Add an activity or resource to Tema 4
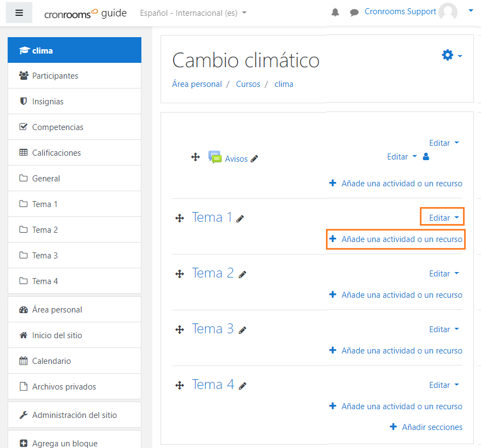The height and width of the screenshot is (448, 481). coord(396,406)
